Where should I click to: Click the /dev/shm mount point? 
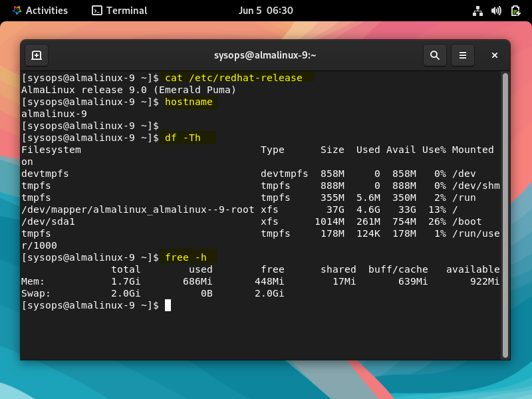[475, 186]
